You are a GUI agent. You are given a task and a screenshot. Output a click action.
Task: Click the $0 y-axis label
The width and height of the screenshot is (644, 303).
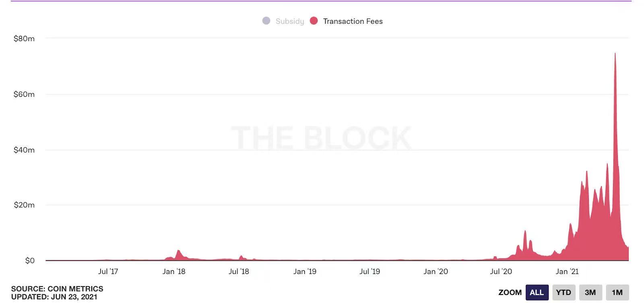coord(30,261)
